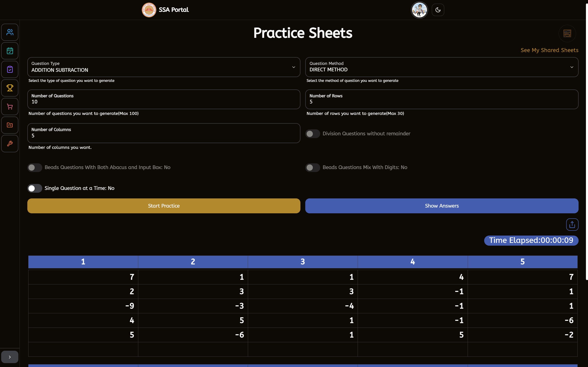Viewport: 588px width, 367px height.
Task: Toggle Beads Questions Mix With Digits
Action: 312,167
